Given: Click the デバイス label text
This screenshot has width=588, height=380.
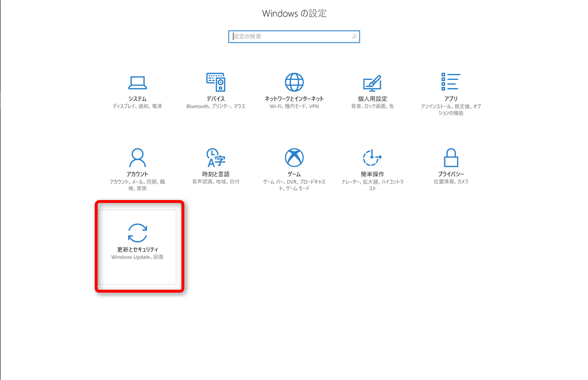Looking at the screenshot, I should [216, 99].
